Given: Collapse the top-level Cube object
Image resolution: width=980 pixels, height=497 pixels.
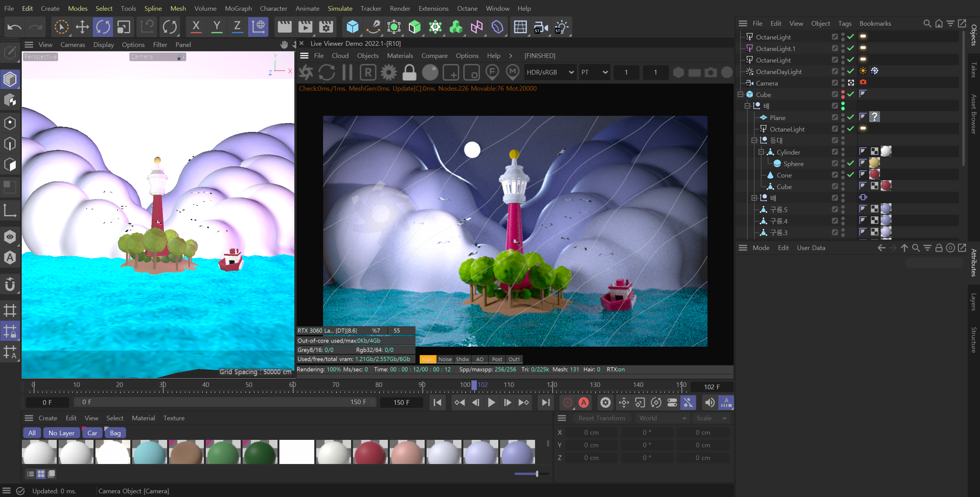Looking at the screenshot, I should tap(740, 94).
